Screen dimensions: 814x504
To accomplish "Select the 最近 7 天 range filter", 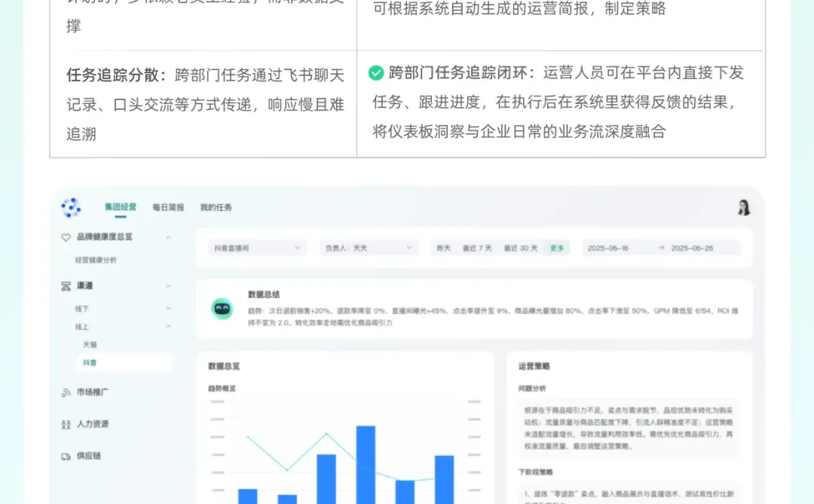I will point(478,247).
